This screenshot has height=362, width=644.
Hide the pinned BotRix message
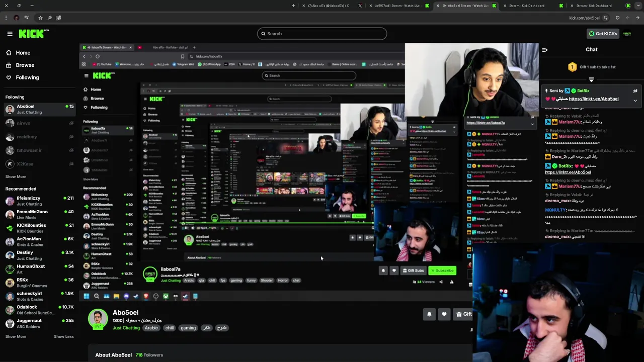pos(635,91)
